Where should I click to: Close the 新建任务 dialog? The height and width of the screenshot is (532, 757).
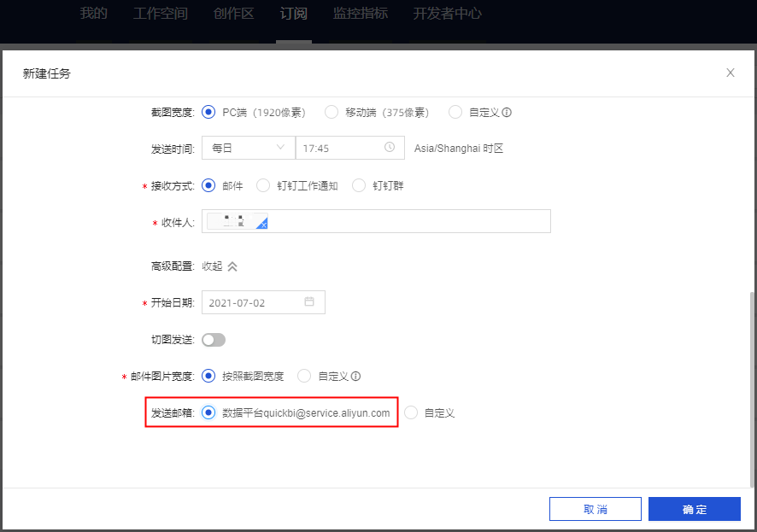click(731, 73)
